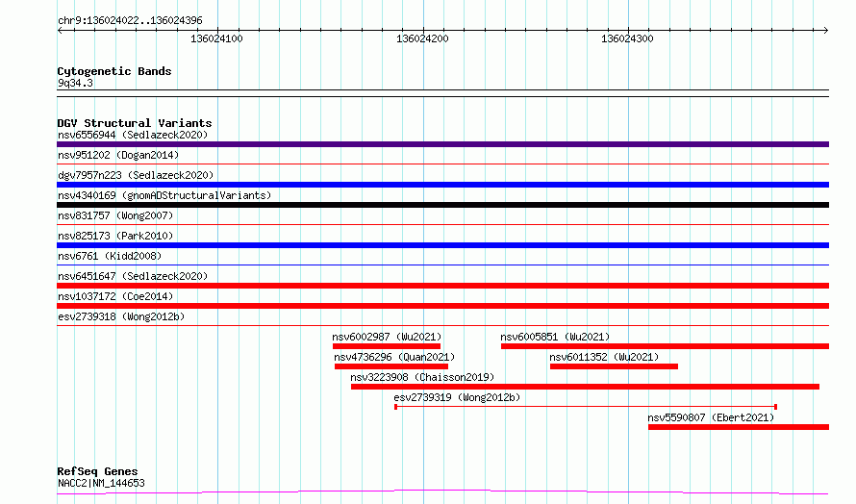Open the nsv825173 (Park2010) label

tap(115, 236)
